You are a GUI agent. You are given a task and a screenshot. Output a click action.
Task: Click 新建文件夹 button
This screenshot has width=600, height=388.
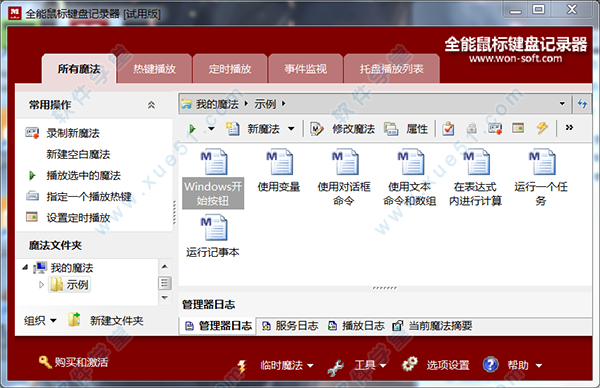coord(106,320)
